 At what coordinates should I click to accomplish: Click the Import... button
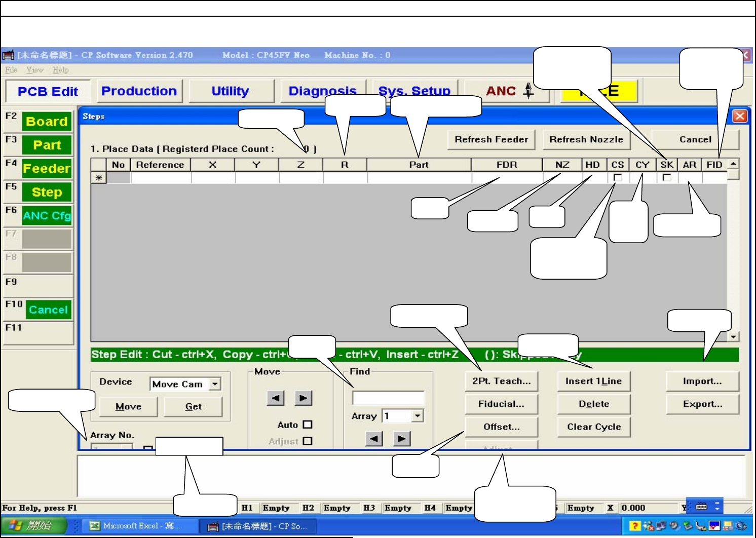pos(702,381)
